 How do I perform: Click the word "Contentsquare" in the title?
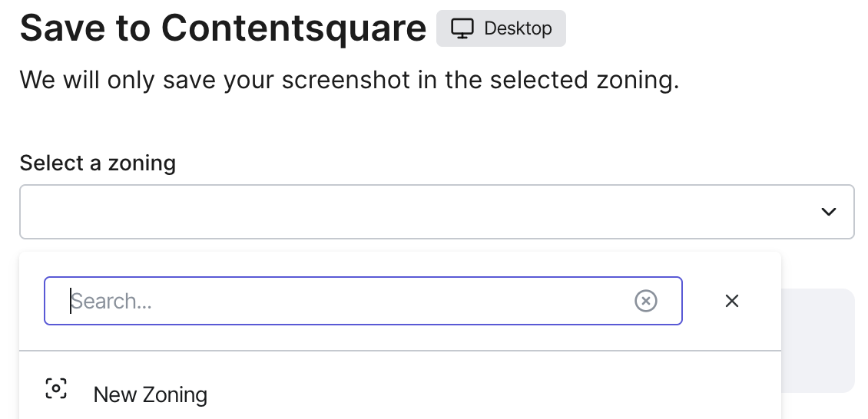(294, 28)
